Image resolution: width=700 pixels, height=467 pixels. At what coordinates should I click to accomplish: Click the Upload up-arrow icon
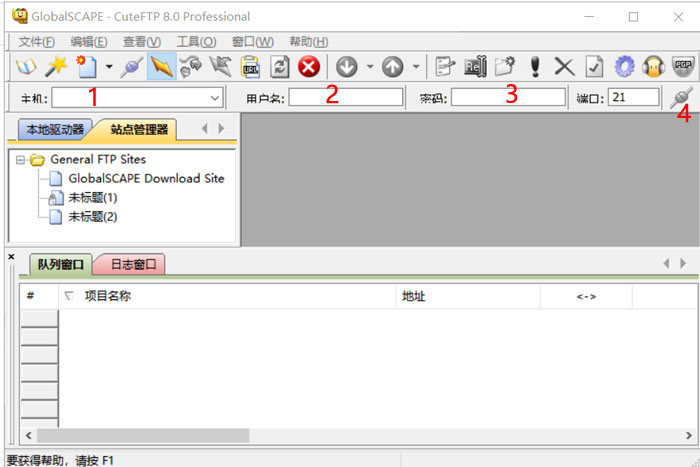[x=393, y=67]
